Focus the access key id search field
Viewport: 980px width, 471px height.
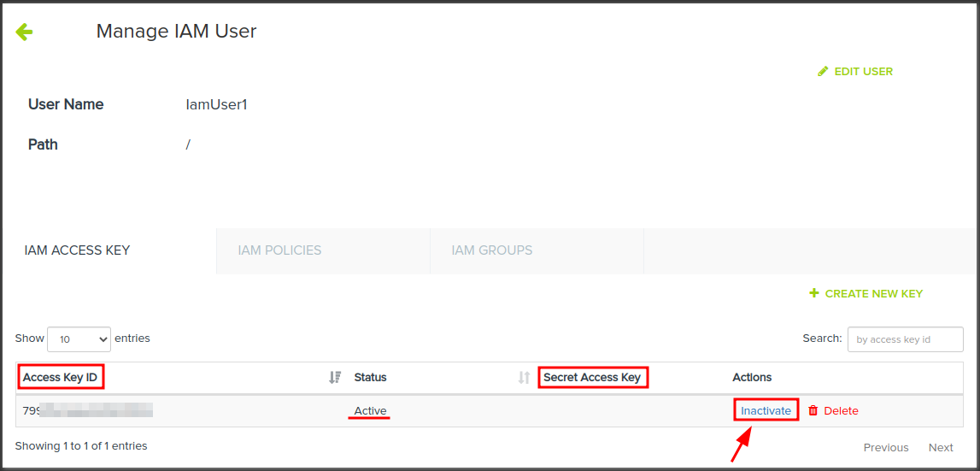point(905,339)
